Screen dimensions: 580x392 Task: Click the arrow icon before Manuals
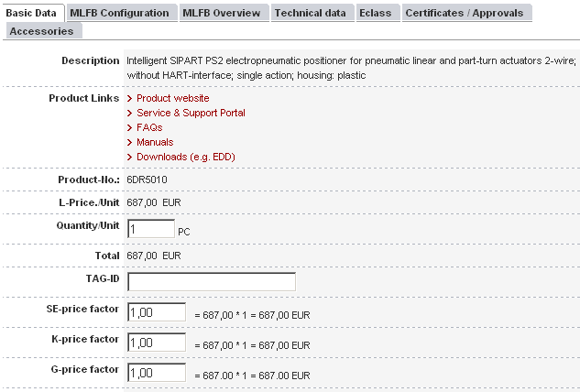point(129,143)
